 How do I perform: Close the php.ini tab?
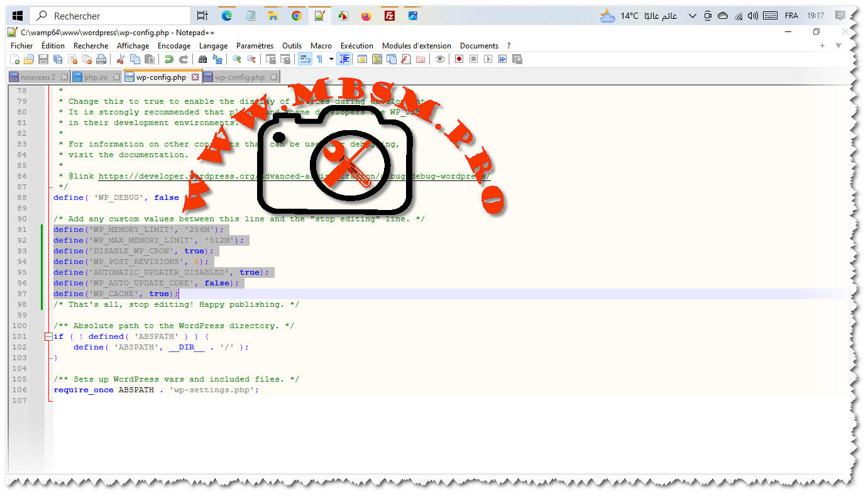(x=116, y=77)
